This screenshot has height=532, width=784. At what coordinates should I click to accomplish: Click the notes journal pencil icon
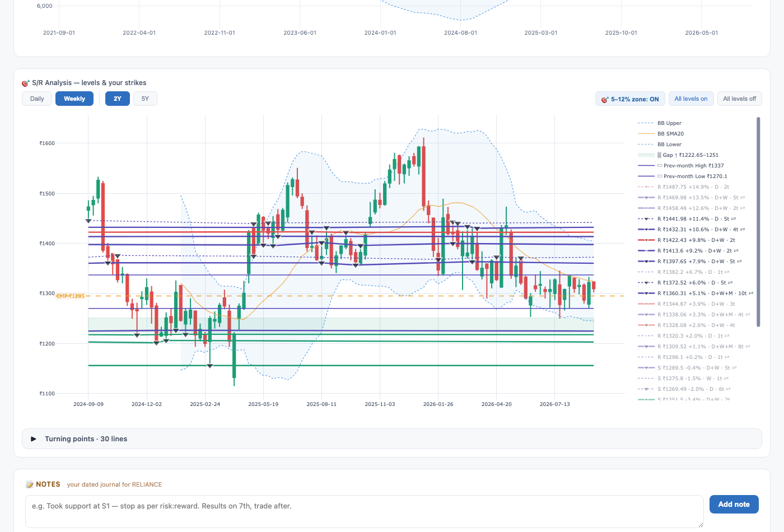[30, 484]
